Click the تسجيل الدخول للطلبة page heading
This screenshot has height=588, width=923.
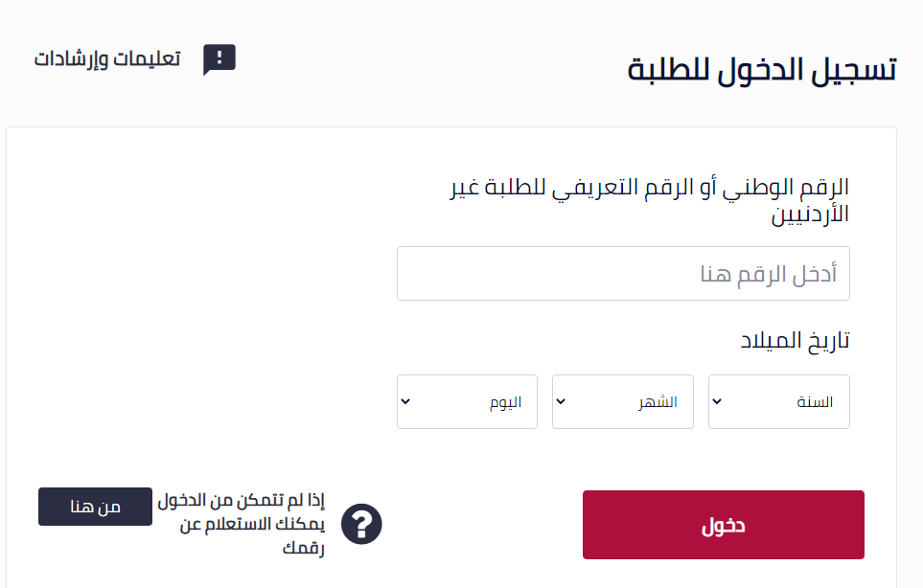click(762, 70)
